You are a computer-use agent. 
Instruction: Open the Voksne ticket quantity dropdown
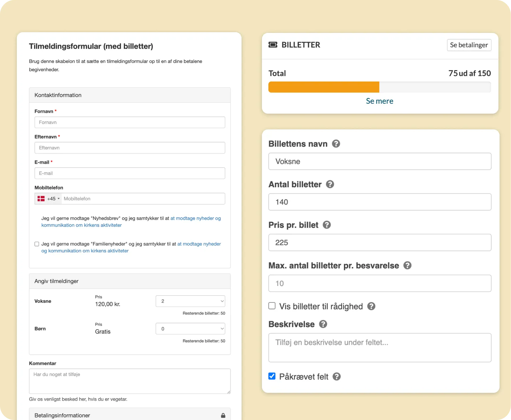pos(190,301)
